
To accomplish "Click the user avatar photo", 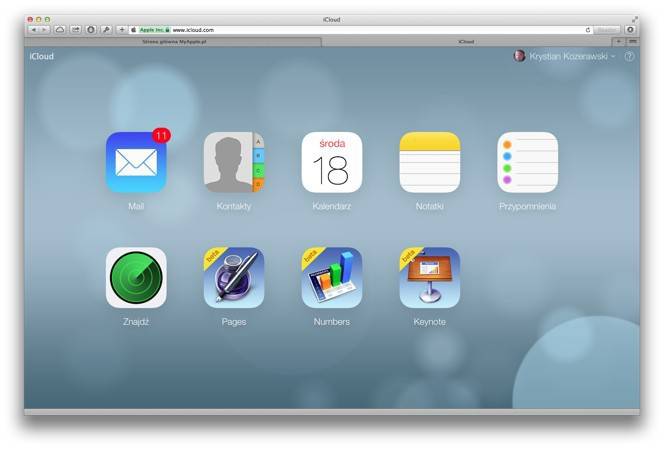I will coord(519,56).
